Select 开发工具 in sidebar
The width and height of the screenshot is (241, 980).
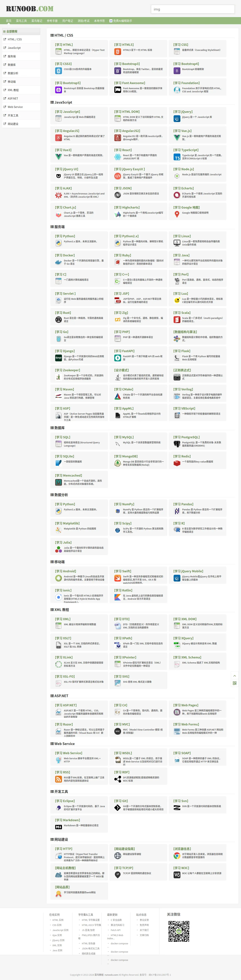(21, 115)
